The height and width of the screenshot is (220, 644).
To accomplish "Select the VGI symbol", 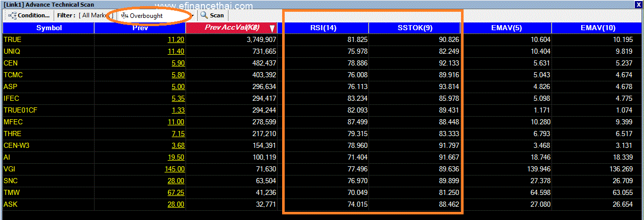I will click(10, 169).
